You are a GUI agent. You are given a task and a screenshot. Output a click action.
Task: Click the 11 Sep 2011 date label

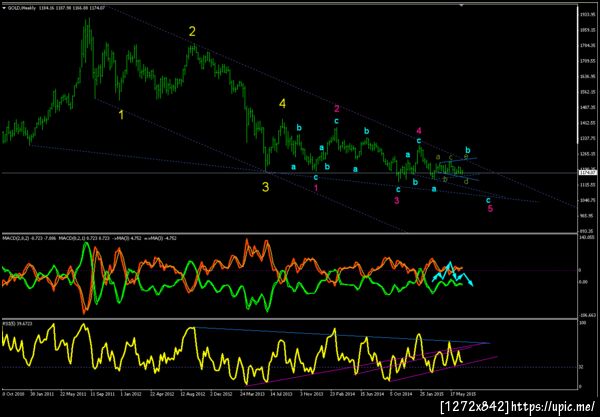(103, 394)
